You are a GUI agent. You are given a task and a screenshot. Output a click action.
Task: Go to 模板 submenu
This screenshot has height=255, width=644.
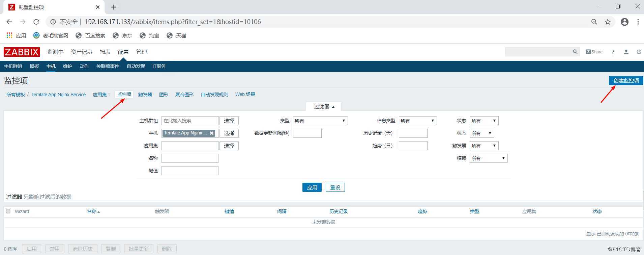coord(34,66)
